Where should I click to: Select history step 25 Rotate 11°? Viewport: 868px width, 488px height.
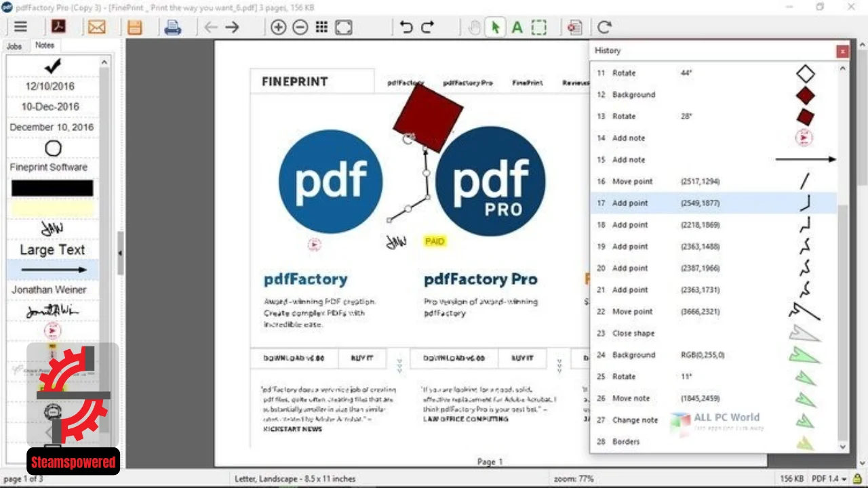713,376
